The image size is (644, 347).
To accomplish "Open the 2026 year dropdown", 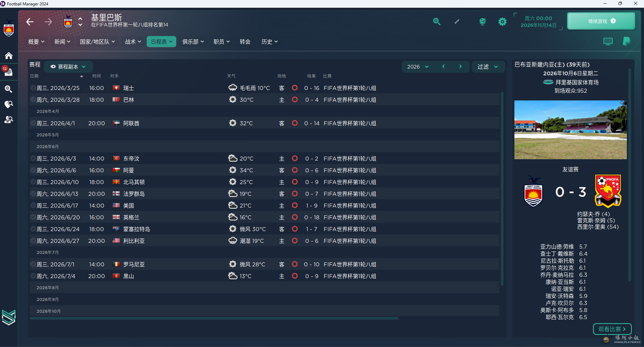I will [x=418, y=67].
